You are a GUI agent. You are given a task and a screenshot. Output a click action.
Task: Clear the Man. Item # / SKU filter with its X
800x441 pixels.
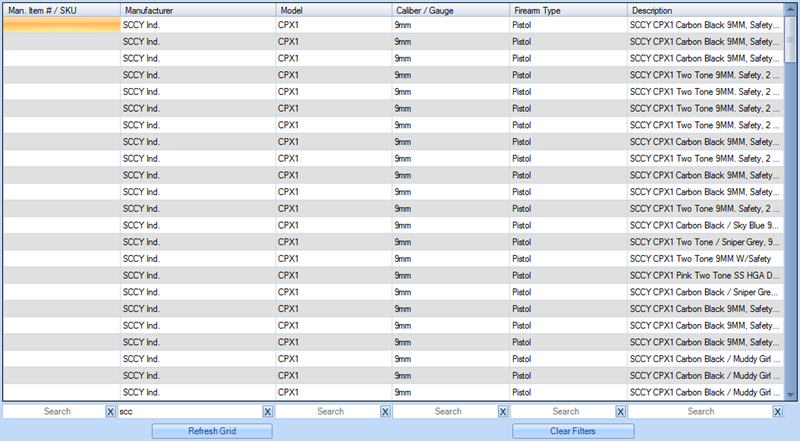[110, 411]
